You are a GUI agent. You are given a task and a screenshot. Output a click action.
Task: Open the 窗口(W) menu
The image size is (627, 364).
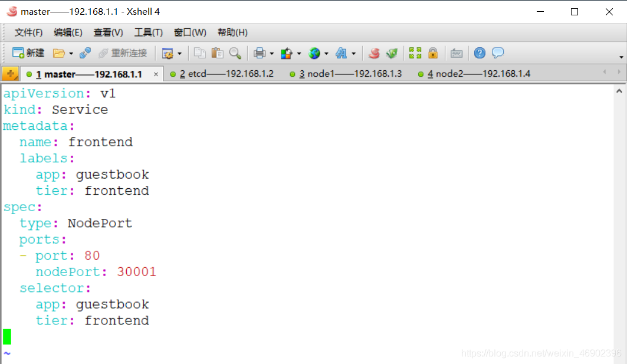[190, 32]
